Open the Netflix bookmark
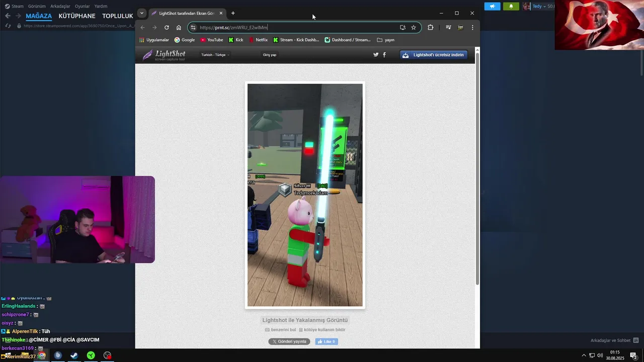The image size is (644, 362). 259,40
